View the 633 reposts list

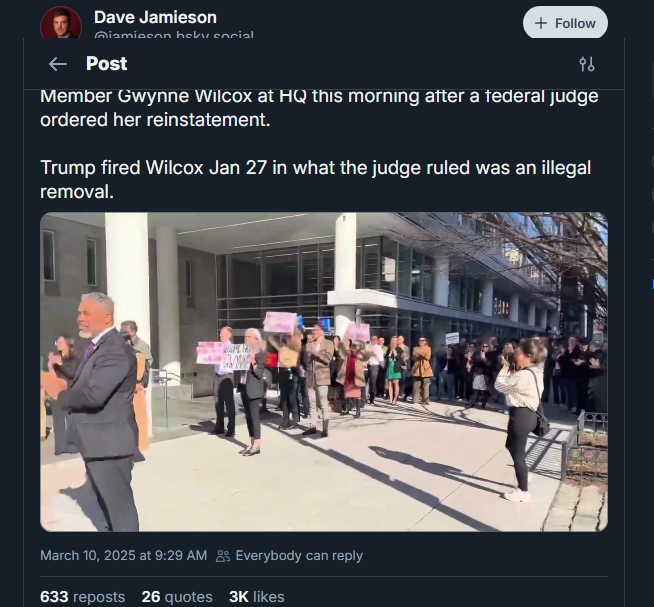click(x=83, y=597)
